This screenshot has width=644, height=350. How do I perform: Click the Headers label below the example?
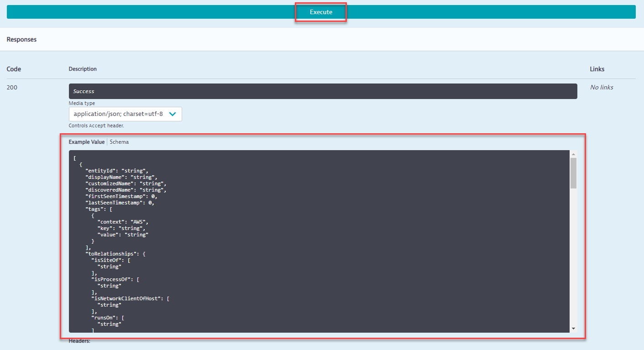coord(79,341)
